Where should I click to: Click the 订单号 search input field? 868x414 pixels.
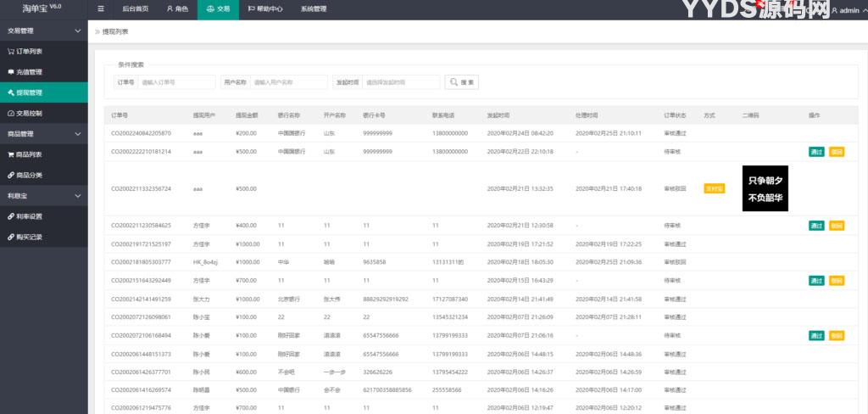pyautogui.click(x=176, y=82)
